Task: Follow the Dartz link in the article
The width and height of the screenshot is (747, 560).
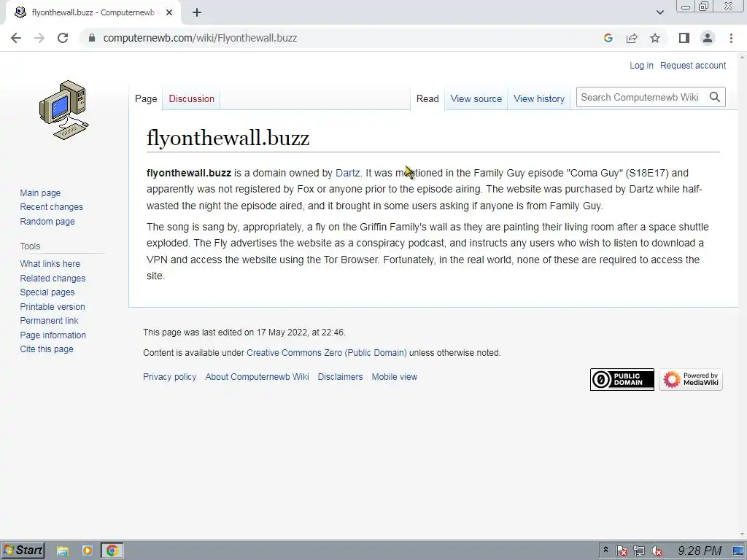Action: point(348,173)
